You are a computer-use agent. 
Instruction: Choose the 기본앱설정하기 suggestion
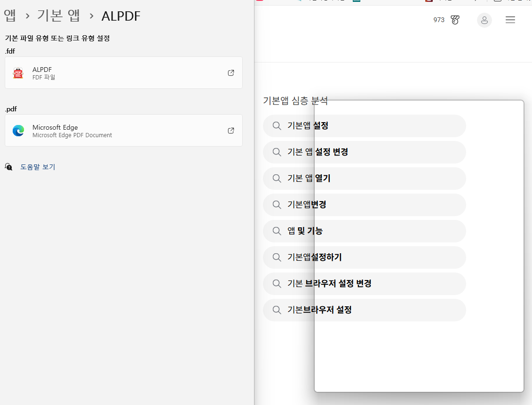[365, 257]
